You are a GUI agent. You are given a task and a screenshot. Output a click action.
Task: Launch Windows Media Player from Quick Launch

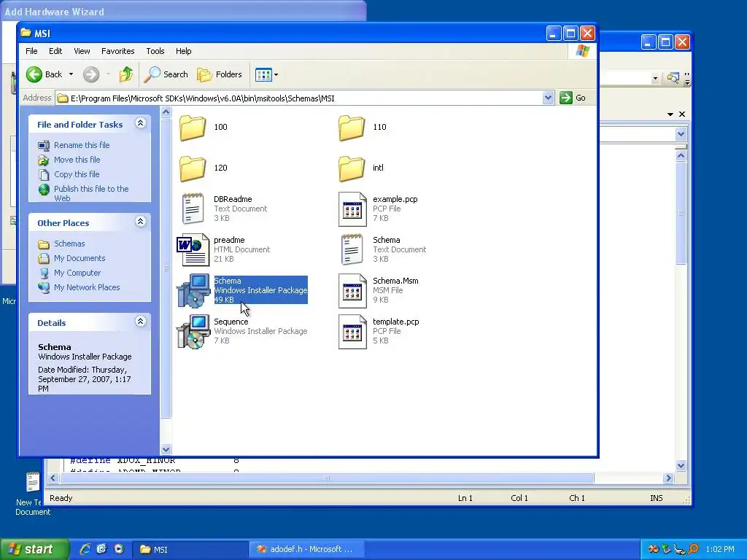click(x=119, y=549)
